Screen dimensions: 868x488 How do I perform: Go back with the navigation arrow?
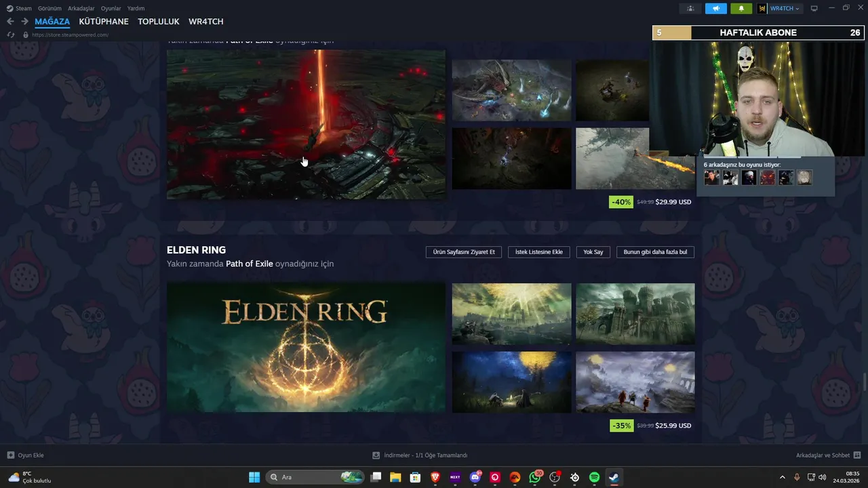(x=10, y=22)
